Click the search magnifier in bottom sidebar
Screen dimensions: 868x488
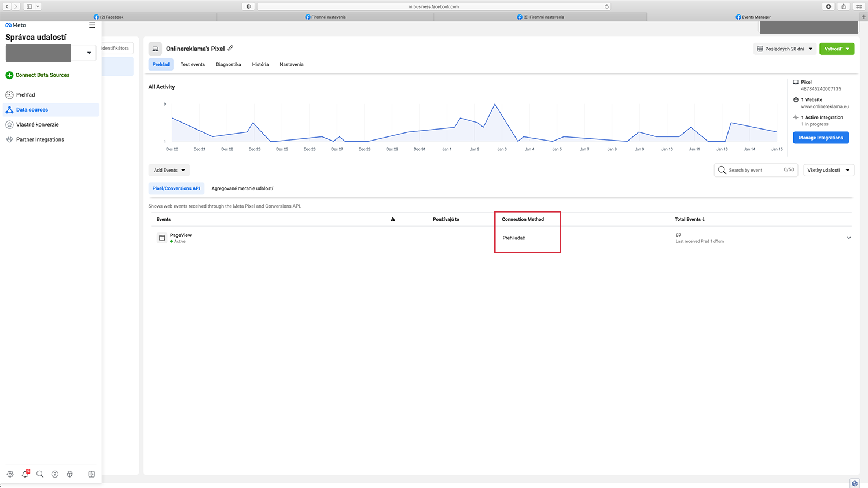pyautogui.click(x=40, y=474)
